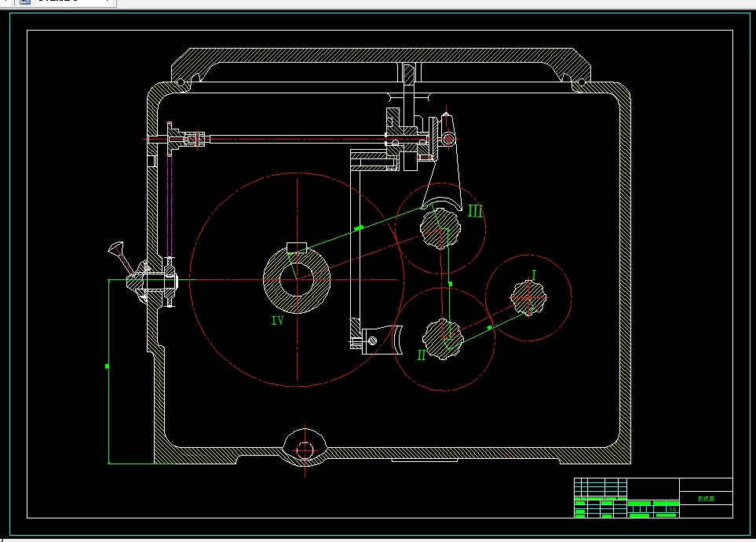Select the green label III near upper gear
Image resolution: width=756 pixels, height=542 pixels.
(476, 211)
